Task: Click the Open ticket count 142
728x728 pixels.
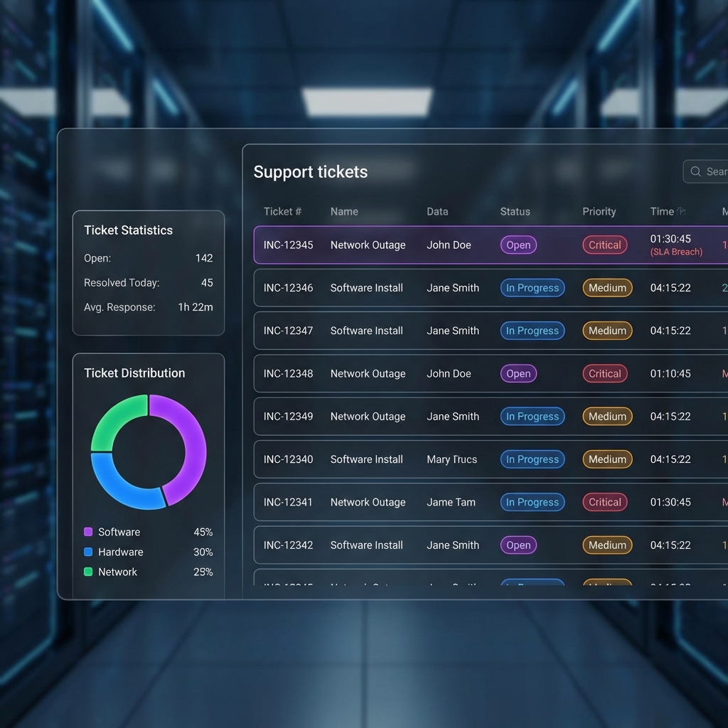Action: 204,258
